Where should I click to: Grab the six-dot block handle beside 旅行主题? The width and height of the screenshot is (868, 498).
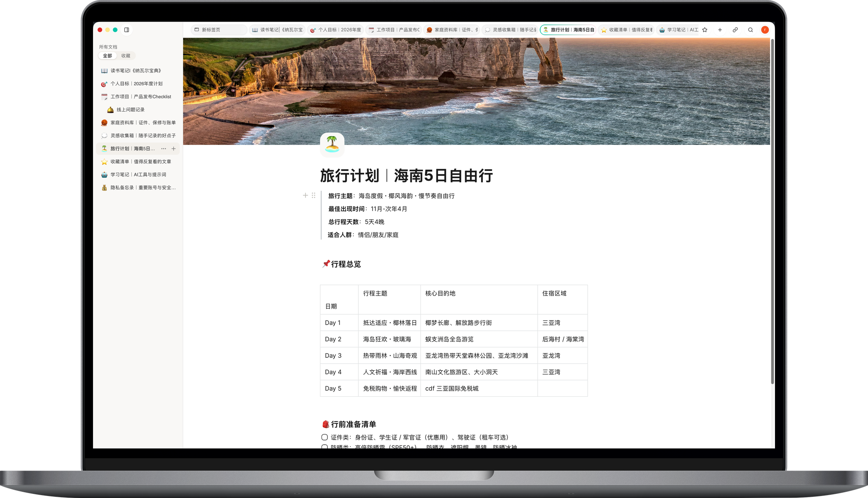tap(314, 195)
